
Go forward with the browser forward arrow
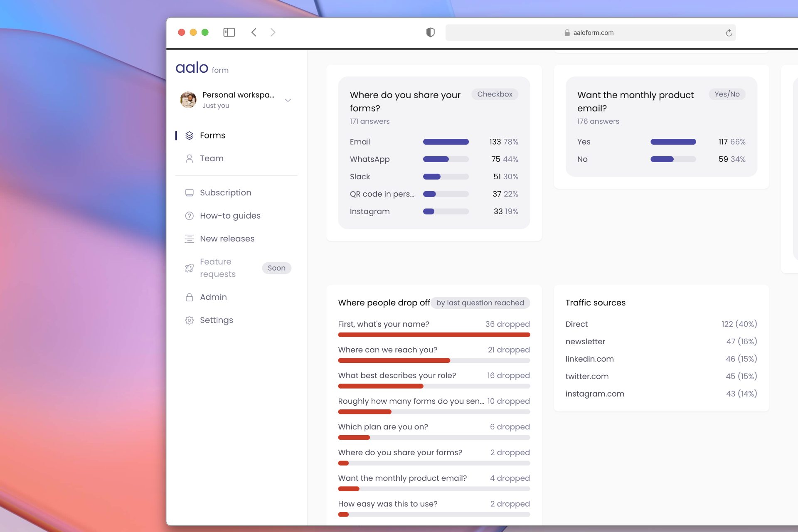pyautogui.click(x=273, y=32)
